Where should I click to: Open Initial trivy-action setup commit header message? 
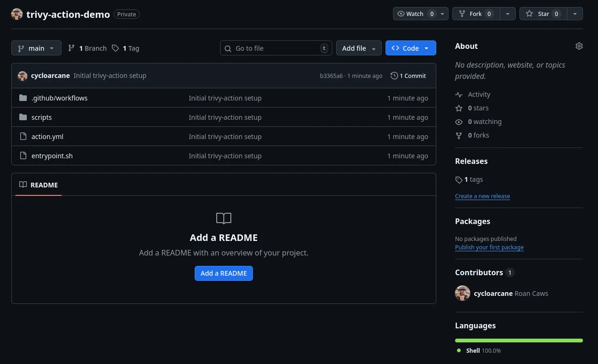[x=110, y=76]
